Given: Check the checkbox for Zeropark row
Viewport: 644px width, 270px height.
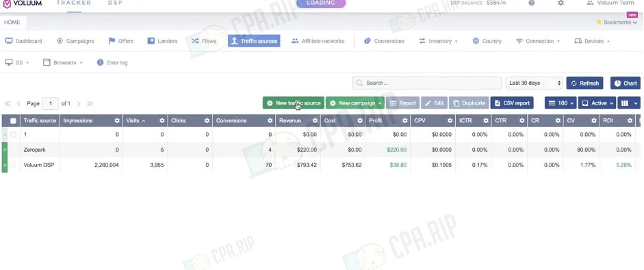Looking at the screenshot, I should coord(13,150).
